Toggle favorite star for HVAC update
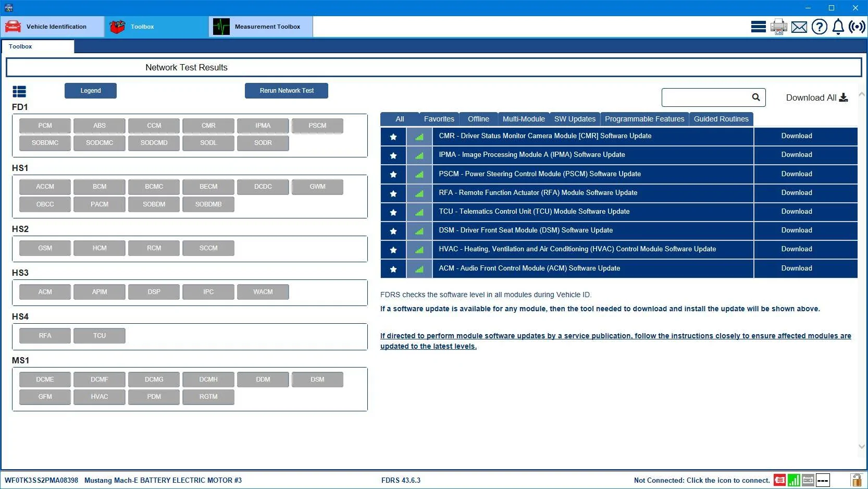This screenshot has width=868, height=489. click(393, 250)
